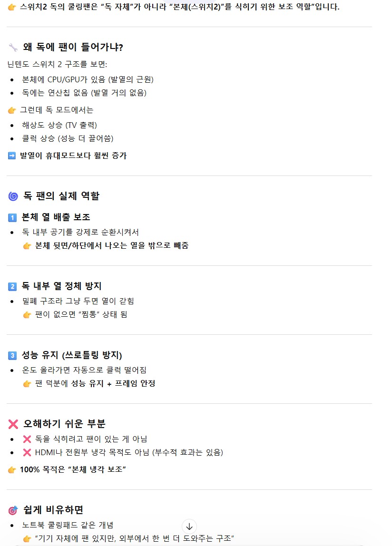The width and height of the screenshot is (392, 546).
Task: Click the red X before "독을 식히려고 팬이"
Action: [27, 439]
